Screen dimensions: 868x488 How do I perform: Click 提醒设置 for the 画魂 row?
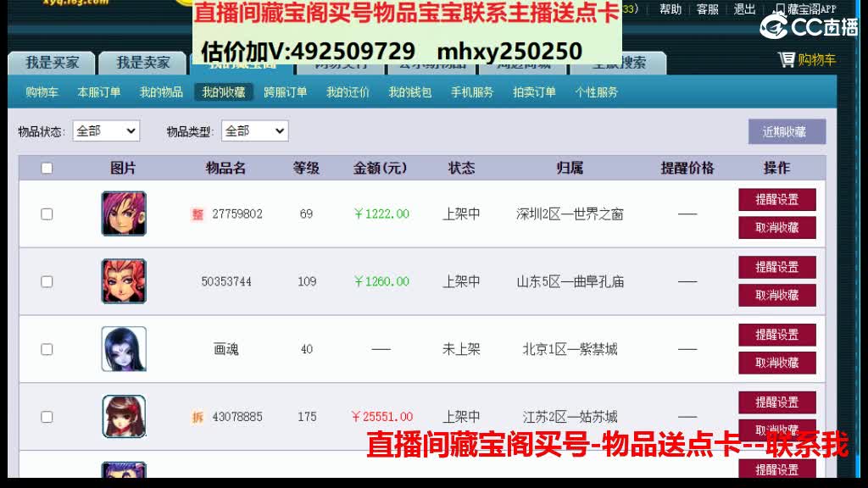777,334
